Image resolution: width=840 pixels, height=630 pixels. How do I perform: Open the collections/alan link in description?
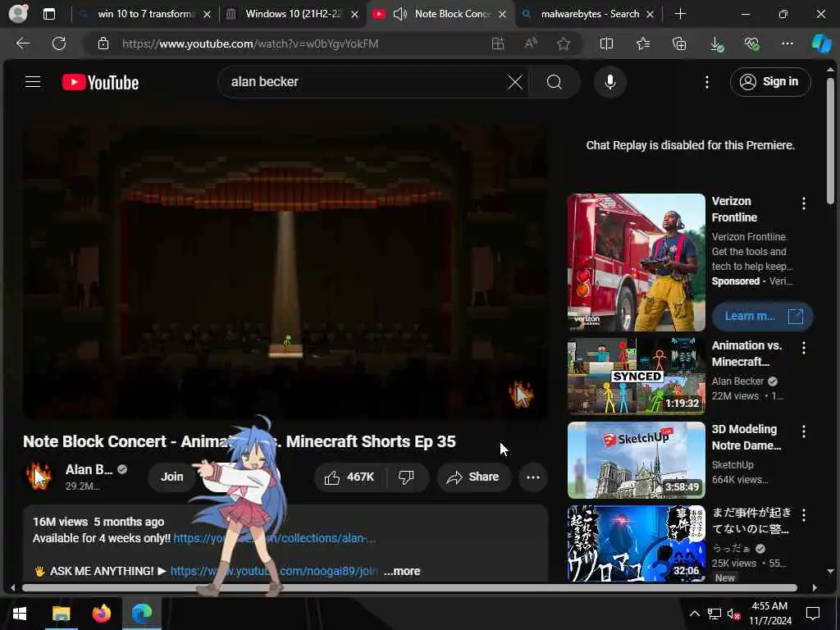tap(275, 538)
